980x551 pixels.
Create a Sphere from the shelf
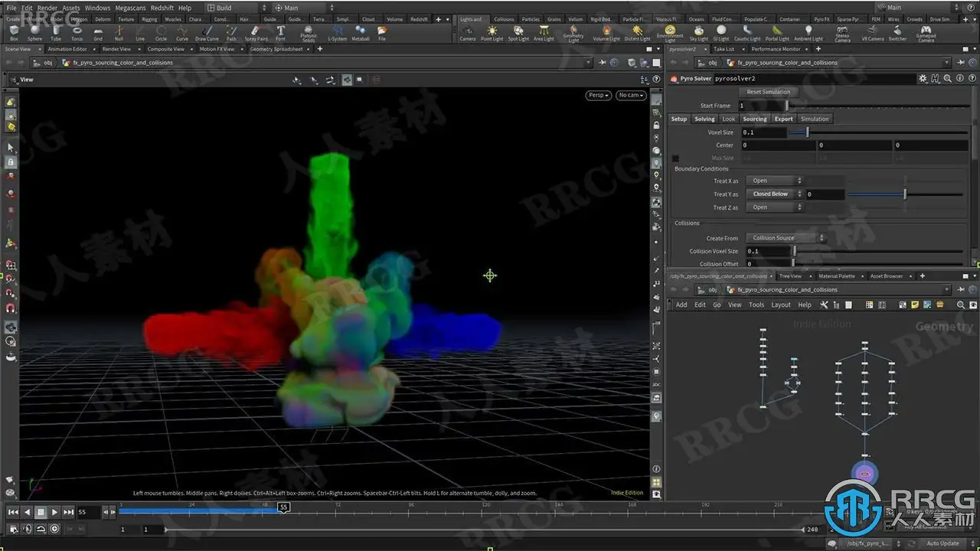tap(34, 32)
